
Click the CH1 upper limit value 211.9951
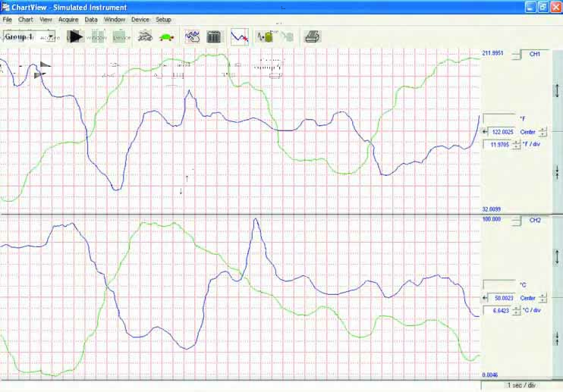tap(492, 53)
